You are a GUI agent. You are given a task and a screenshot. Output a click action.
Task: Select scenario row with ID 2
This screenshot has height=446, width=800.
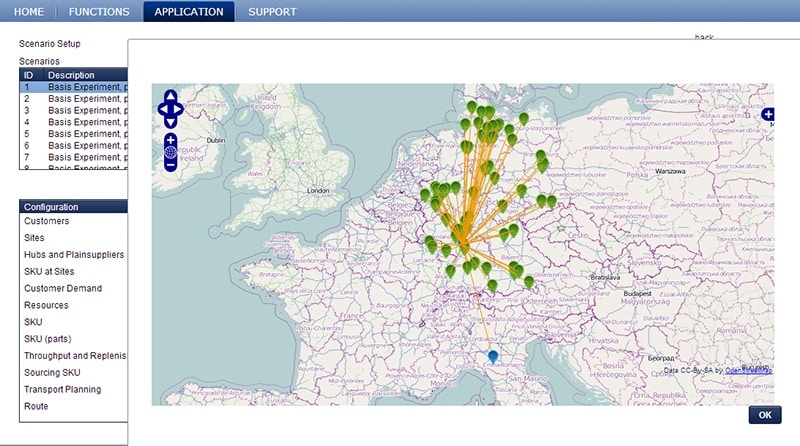[x=73, y=98]
